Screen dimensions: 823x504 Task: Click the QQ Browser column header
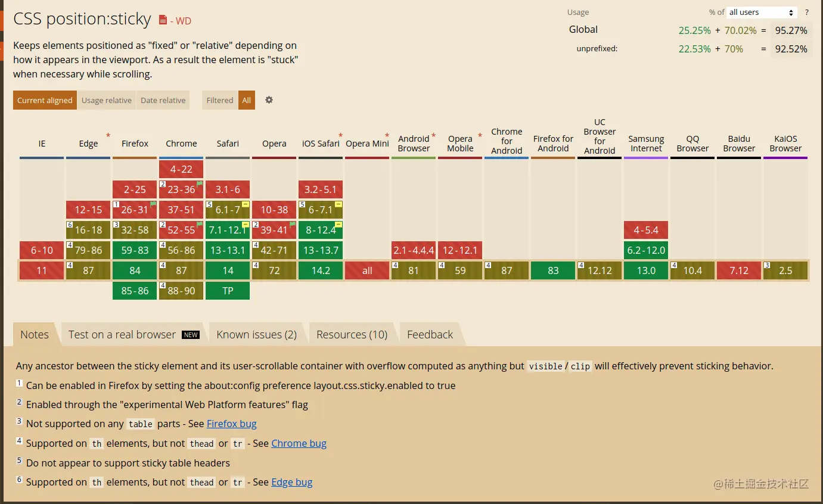(692, 144)
